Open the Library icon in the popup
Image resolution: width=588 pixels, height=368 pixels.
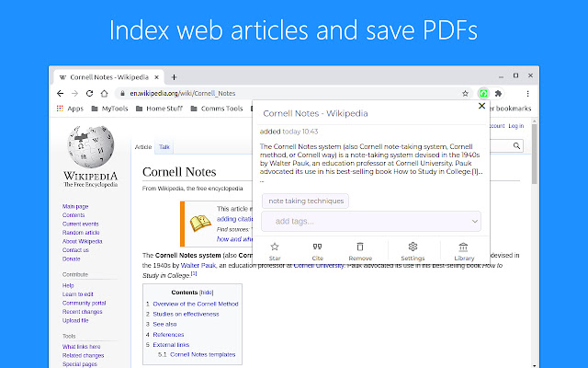[x=463, y=247]
